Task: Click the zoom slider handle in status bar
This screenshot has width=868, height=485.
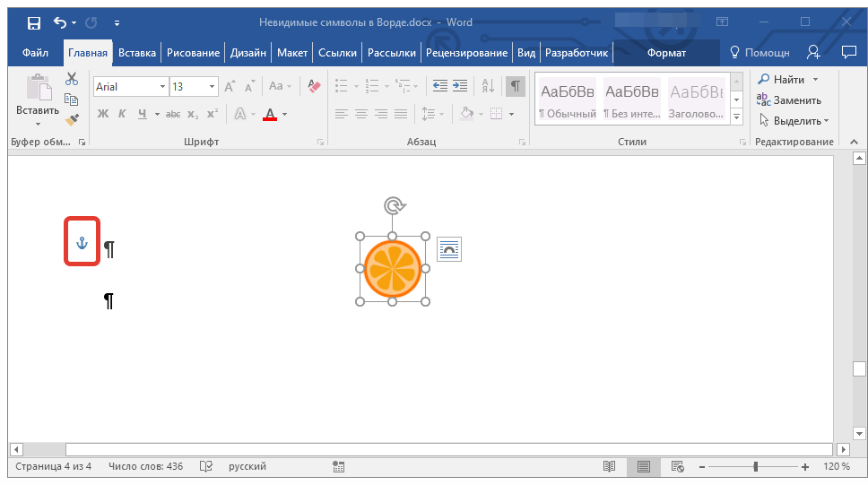Action: pyautogui.click(x=756, y=467)
